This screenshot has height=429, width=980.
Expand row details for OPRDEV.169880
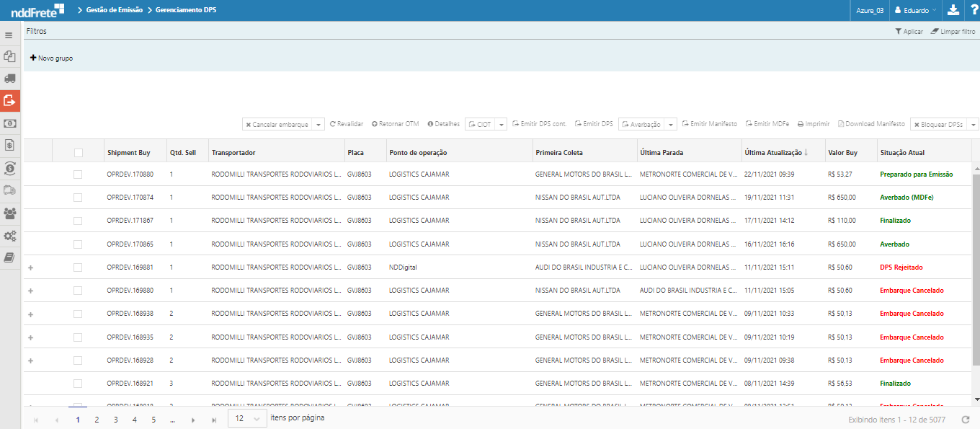tap(30, 291)
